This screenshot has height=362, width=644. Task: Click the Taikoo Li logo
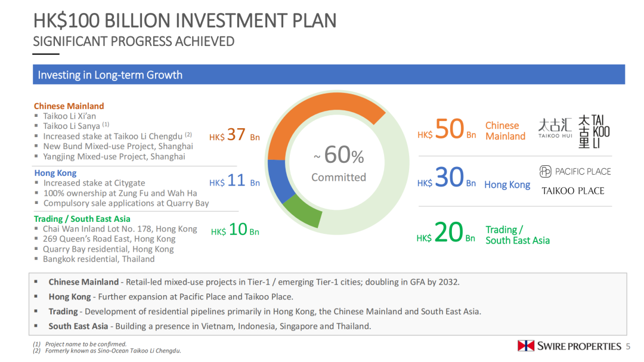click(594, 131)
